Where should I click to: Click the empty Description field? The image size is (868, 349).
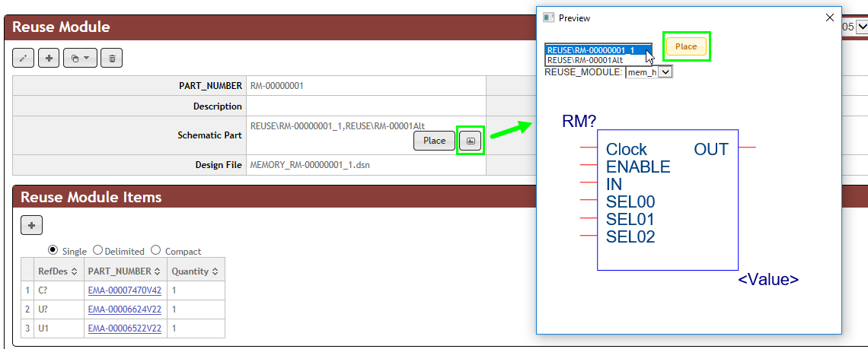point(365,106)
